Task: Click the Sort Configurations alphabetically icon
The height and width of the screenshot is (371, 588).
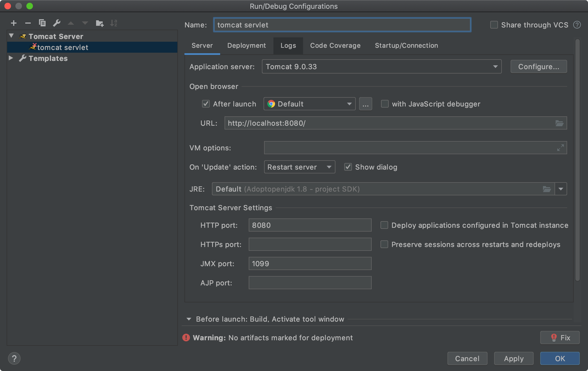Action: click(114, 23)
